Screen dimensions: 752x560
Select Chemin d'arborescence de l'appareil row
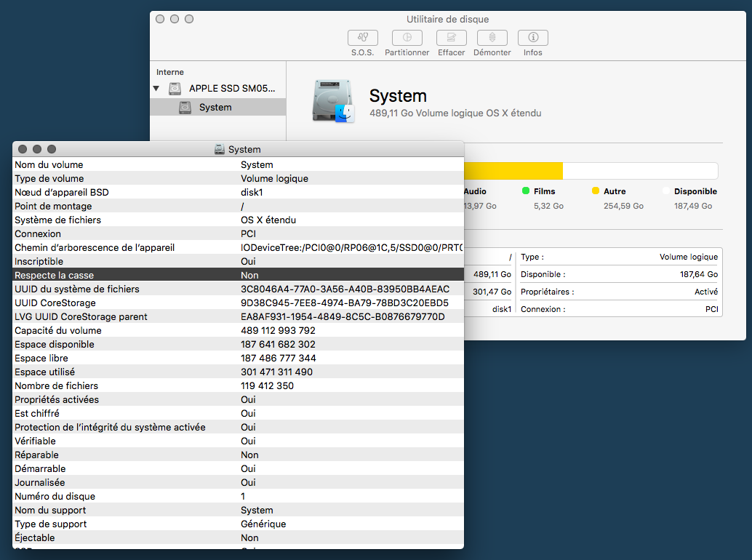238,247
